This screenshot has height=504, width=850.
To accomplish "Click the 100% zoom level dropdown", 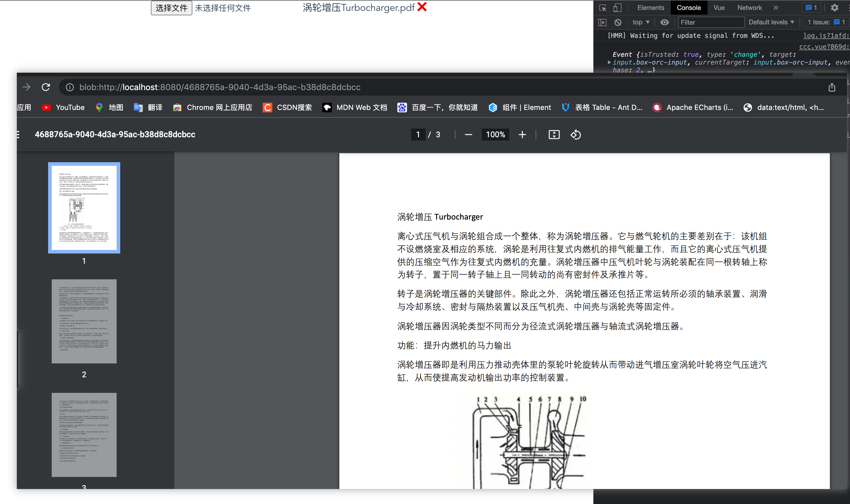I will click(495, 134).
